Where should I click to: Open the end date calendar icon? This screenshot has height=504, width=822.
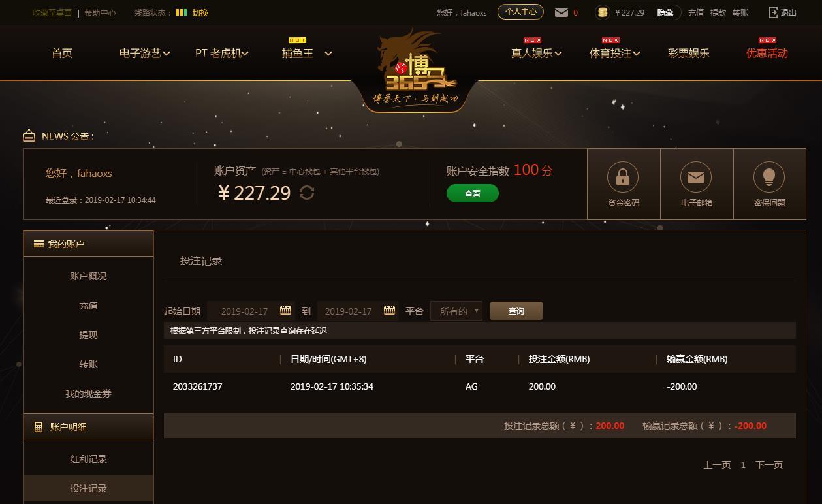389,310
